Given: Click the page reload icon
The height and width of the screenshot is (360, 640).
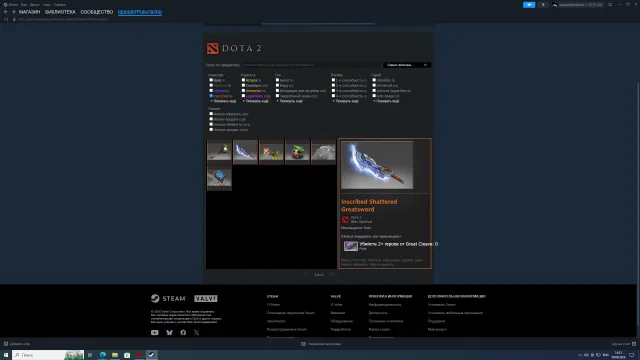Looking at the screenshot, I should pos(6,19).
